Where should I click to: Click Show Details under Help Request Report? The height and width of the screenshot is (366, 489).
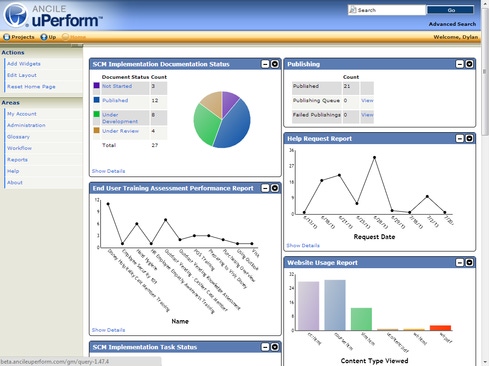303,245
